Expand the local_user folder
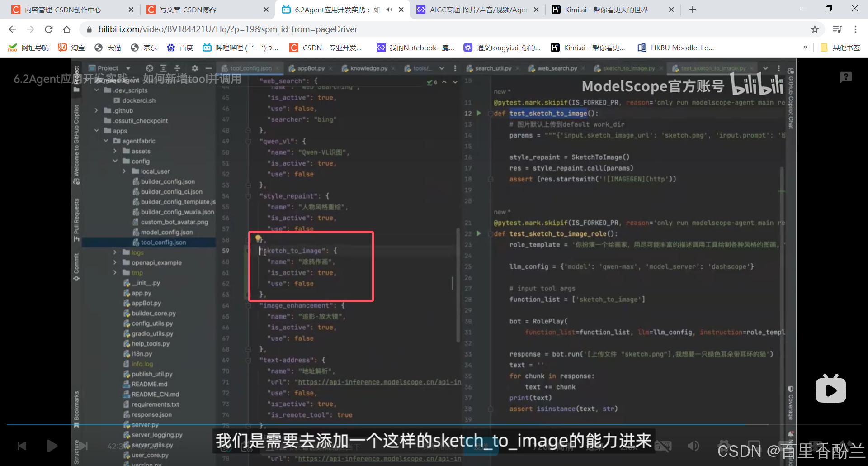Viewport: 868px width, 466px height. [x=124, y=171]
